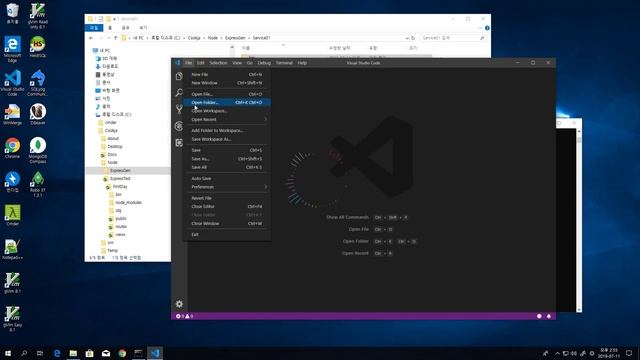
Task: Toggle Auto Save in the File menu
Action: [227, 178]
